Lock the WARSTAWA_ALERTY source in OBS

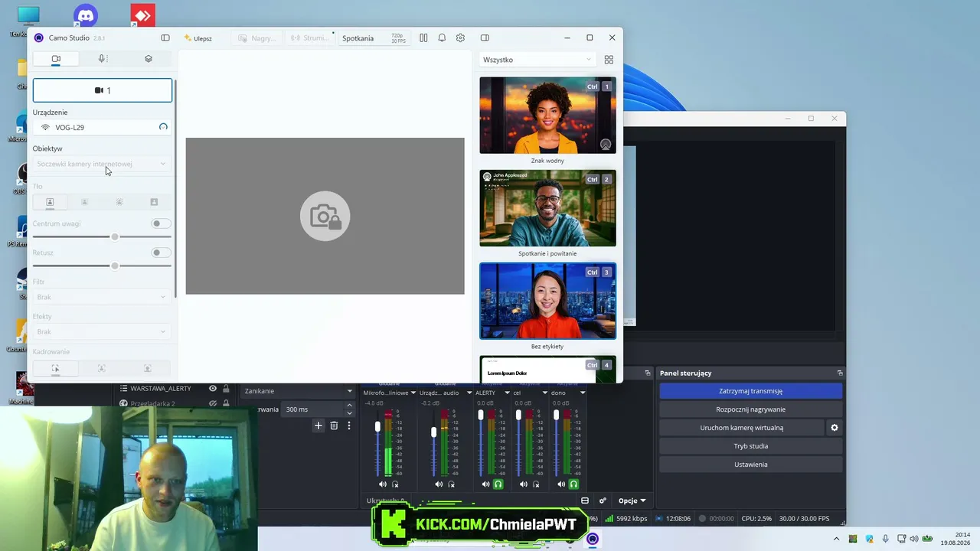[x=226, y=389]
